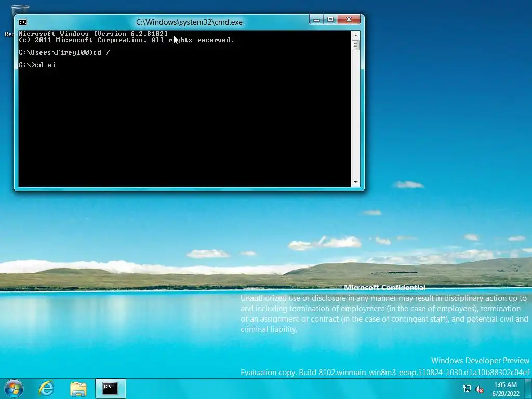Click the 'cd wi' command line text
This screenshot has width=532, height=399.
tap(45, 65)
